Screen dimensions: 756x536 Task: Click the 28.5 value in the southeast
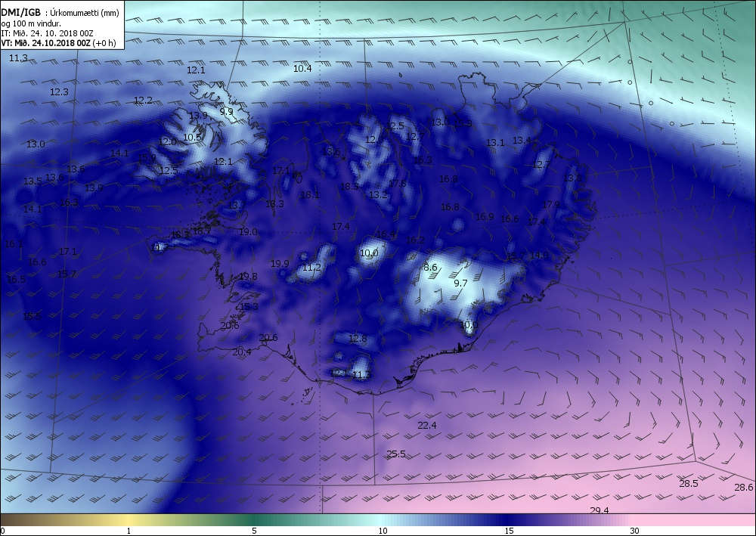(x=689, y=484)
